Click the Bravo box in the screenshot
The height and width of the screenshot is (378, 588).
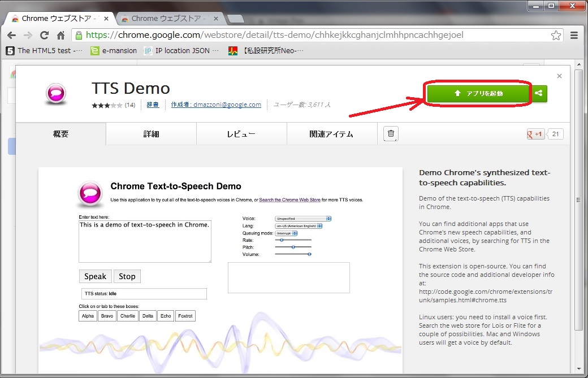[x=107, y=316]
